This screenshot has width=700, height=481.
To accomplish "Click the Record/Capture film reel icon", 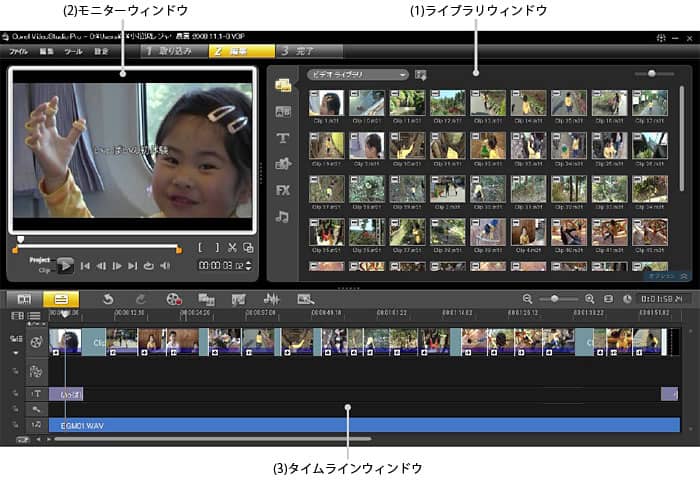I will pos(174,298).
